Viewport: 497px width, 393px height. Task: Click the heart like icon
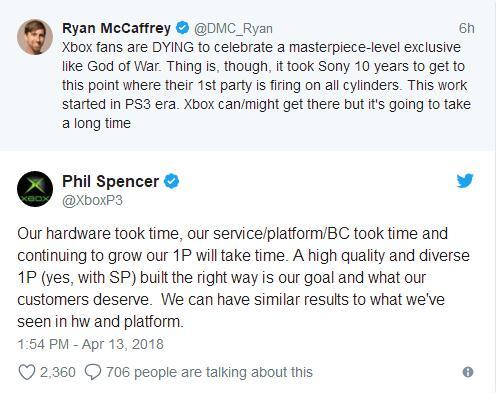[x=27, y=372]
